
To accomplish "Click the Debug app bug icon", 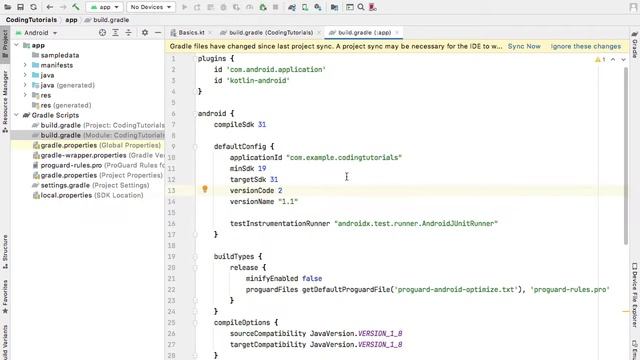I will [x=223, y=7].
